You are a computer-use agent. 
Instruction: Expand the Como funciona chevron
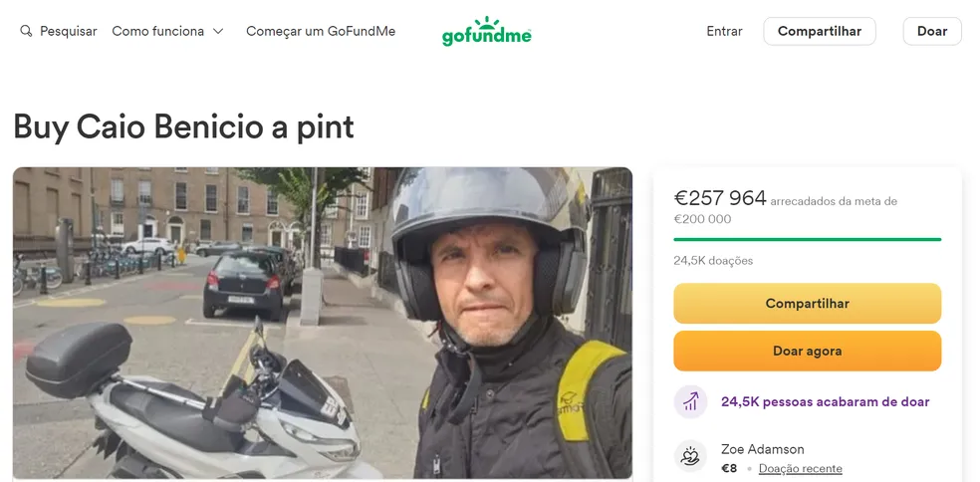[218, 31]
